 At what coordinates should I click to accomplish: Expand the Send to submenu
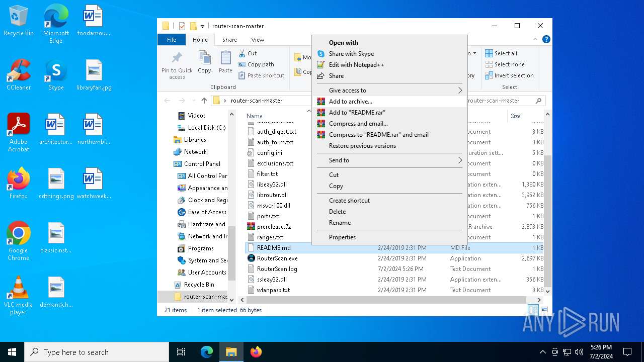tap(389, 160)
